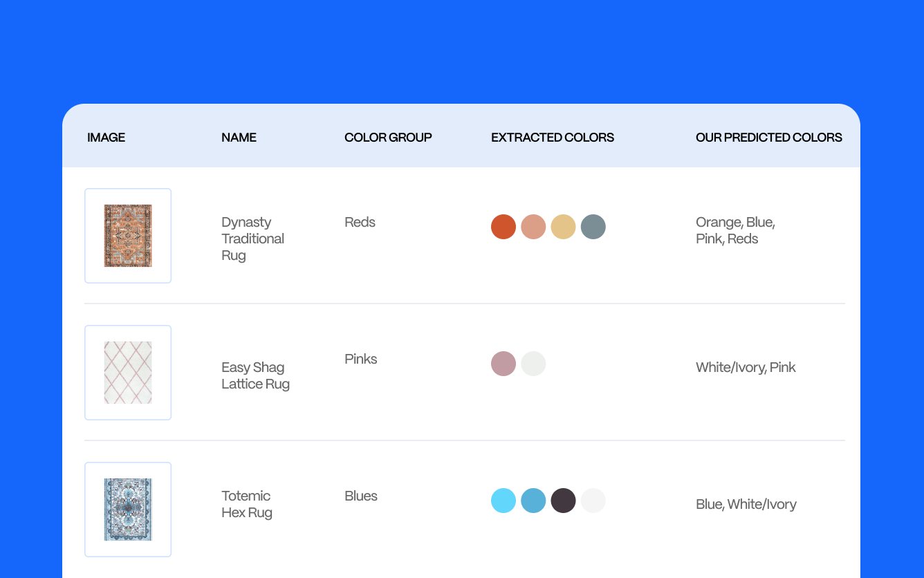Click the Dynasty Traditional Rug thumbnail
This screenshot has height=578, width=924.
[128, 235]
